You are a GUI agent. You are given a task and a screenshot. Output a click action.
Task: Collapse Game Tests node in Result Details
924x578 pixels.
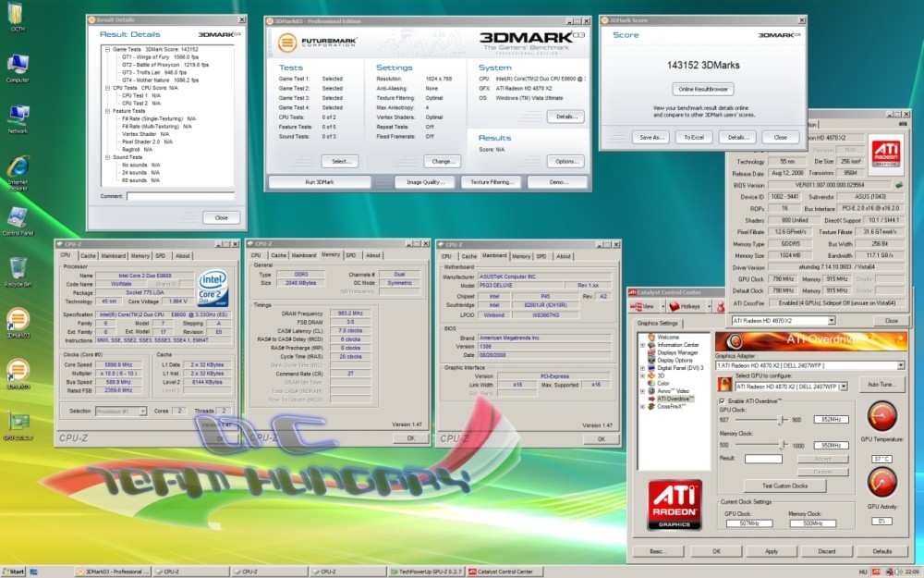tap(107, 50)
